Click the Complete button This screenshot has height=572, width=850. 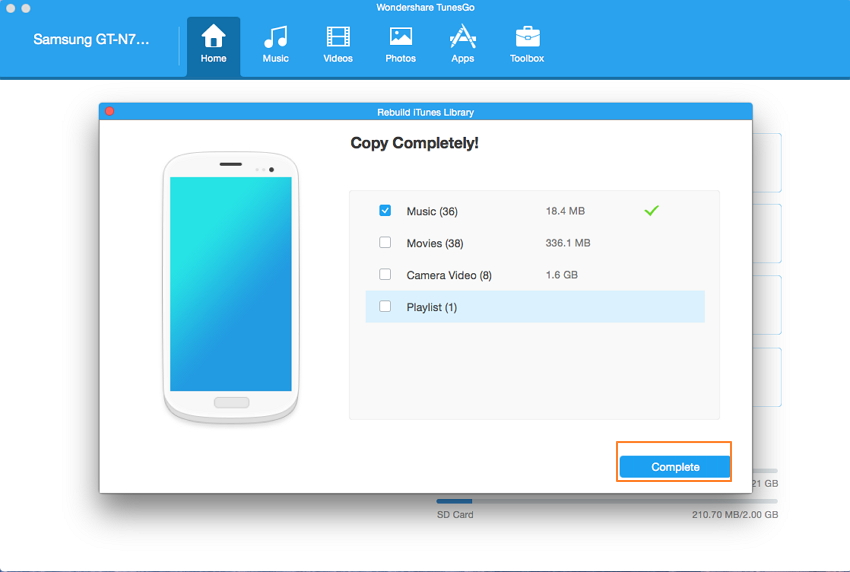point(675,467)
